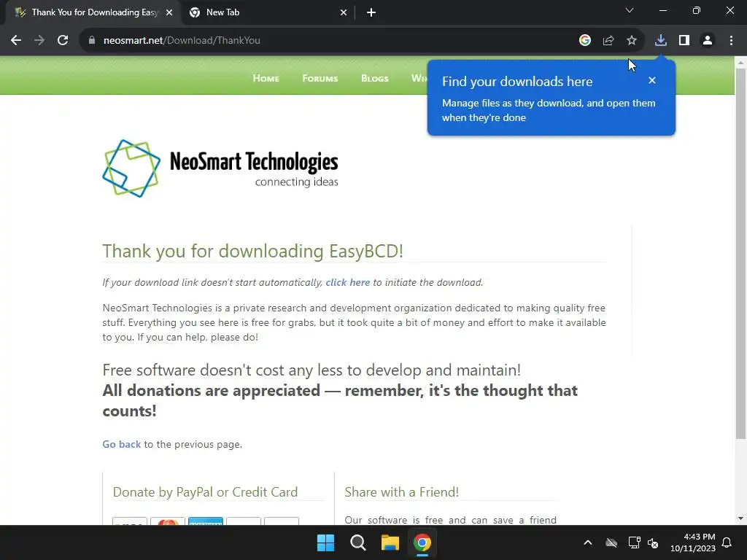Screen dimensions: 747x560
Task: Click the 'Thank you for downloading EasyBCD!' heading
Action: (253, 251)
